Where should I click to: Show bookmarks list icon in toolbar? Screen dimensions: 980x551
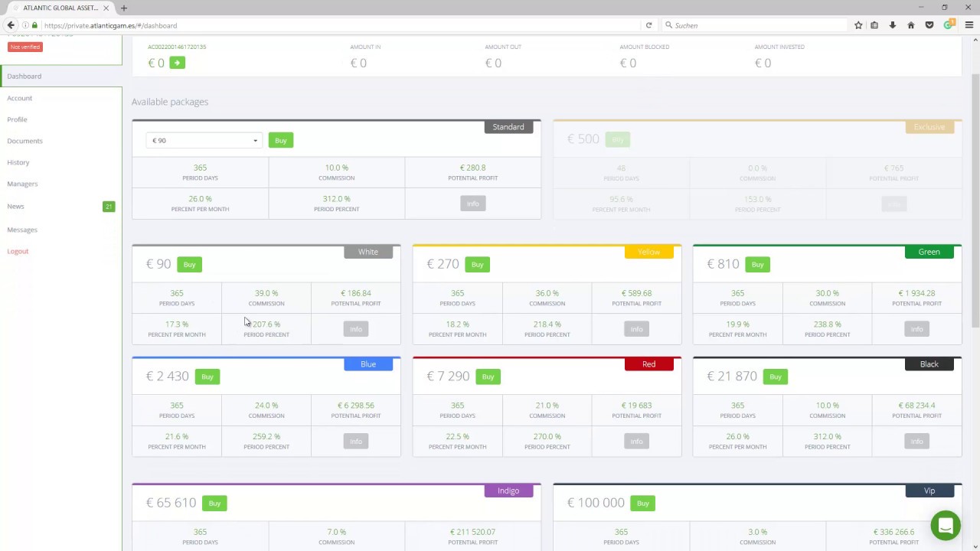tap(874, 25)
